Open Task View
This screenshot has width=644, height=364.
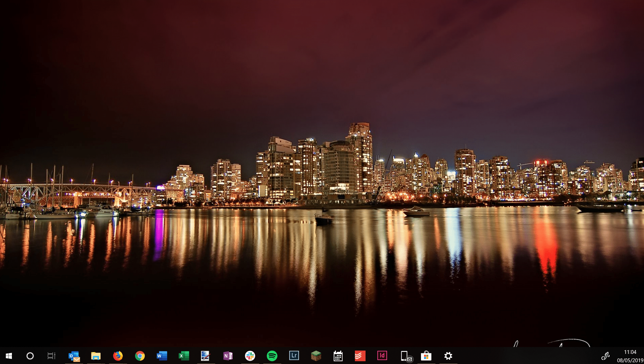pos(51,356)
